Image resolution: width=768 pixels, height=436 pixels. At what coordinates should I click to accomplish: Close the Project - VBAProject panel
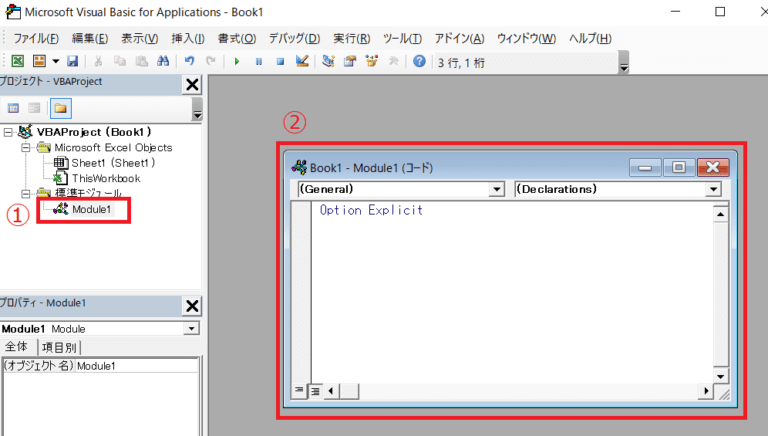point(193,85)
